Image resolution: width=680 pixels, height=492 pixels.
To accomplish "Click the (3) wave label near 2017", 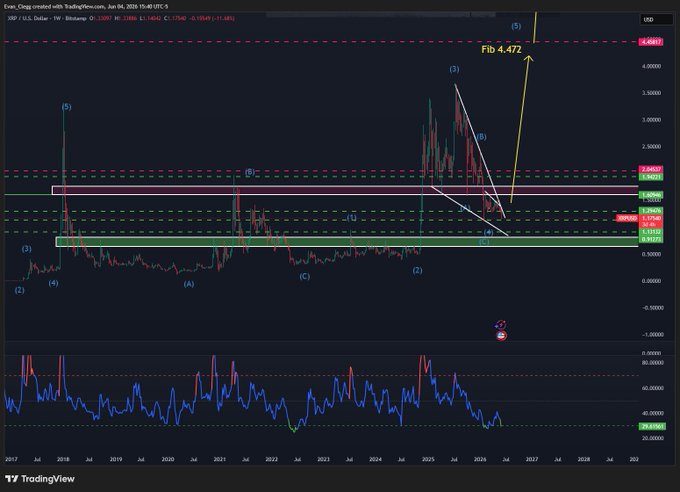I will (26, 249).
